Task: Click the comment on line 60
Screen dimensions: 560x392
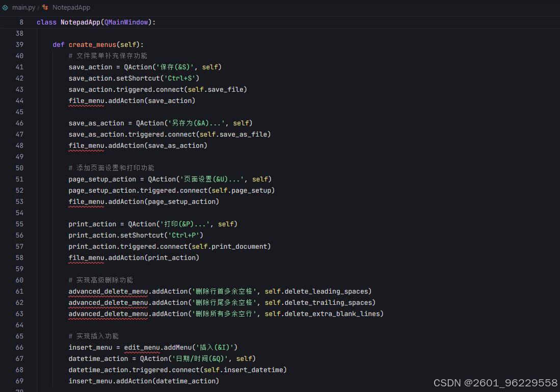Action: 101,280
